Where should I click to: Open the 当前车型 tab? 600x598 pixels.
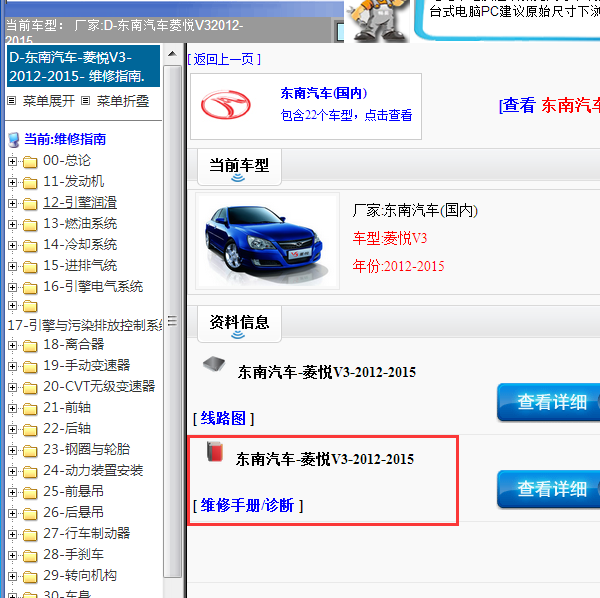tap(239, 167)
